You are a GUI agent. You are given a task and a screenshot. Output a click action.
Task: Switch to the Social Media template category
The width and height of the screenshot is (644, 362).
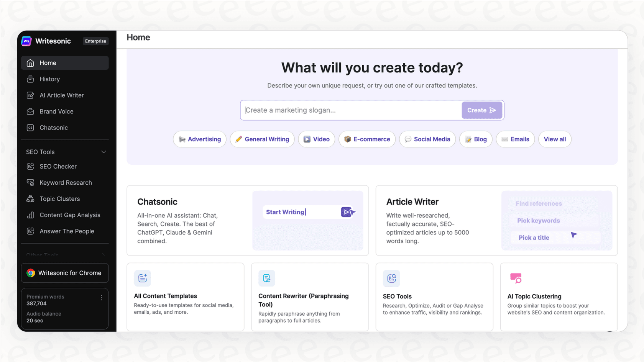[427, 139]
